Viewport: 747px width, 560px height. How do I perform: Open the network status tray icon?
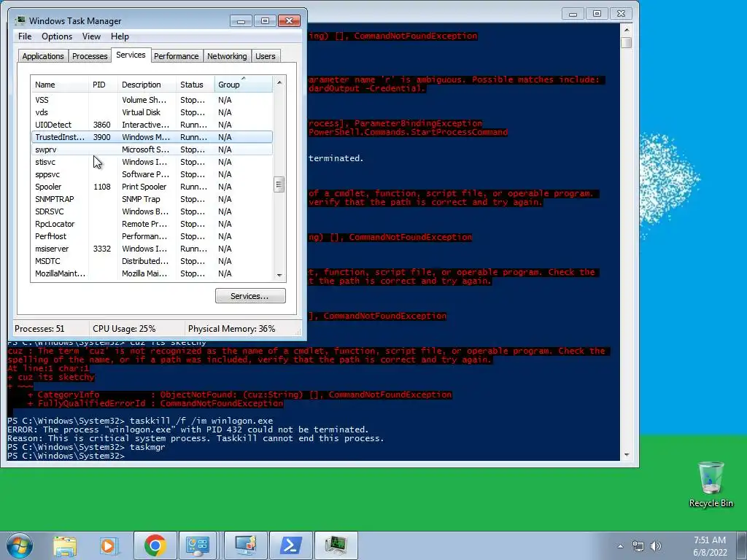pos(638,546)
